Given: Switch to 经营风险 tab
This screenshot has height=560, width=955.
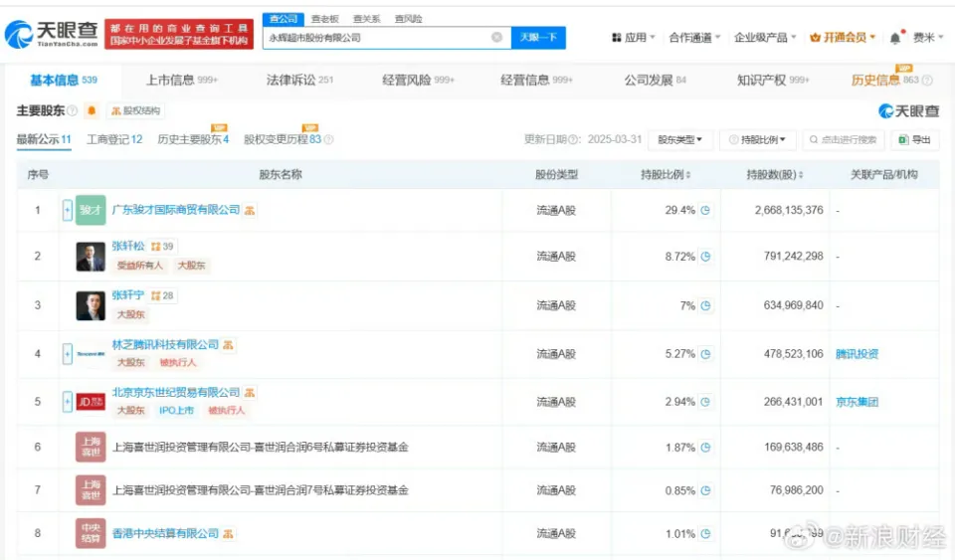Looking at the screenshot, I should [x=418, y=81].
